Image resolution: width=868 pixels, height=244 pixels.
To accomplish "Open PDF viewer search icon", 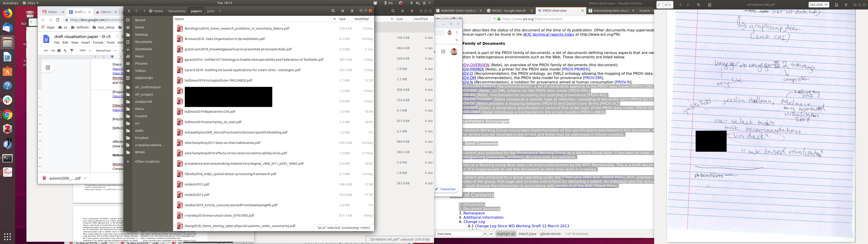I will [x=698, y=5].
